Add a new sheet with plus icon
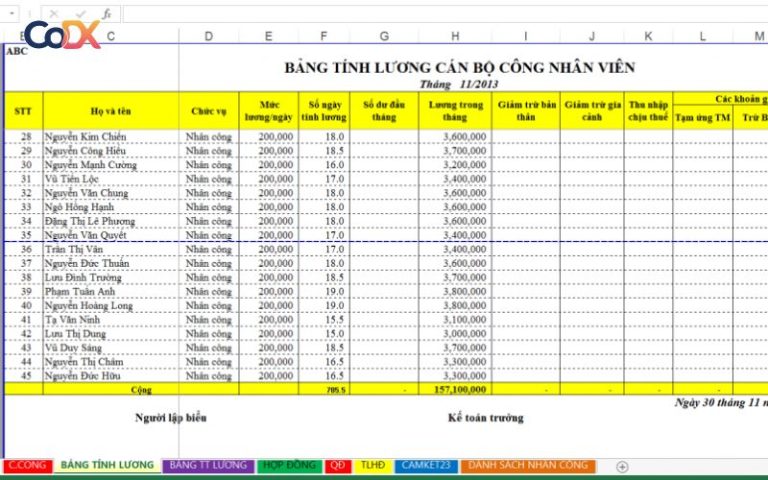The image size is (768, 480). 622,466
